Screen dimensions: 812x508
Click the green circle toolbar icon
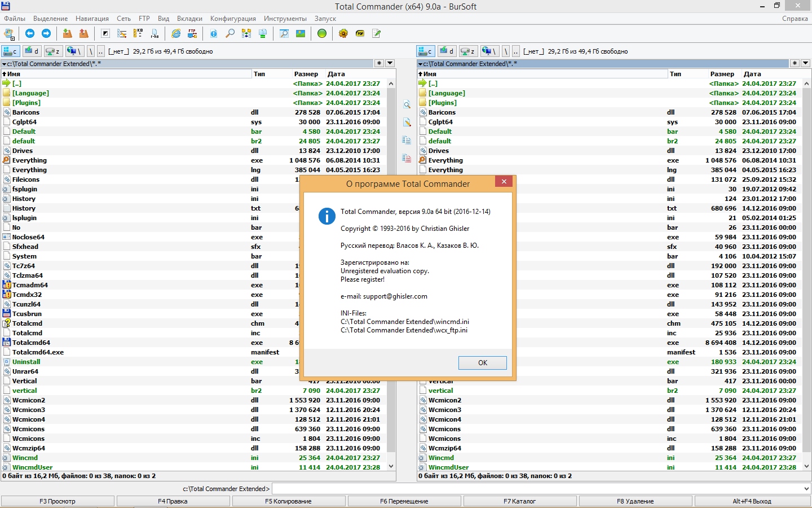tap(322, 34)
